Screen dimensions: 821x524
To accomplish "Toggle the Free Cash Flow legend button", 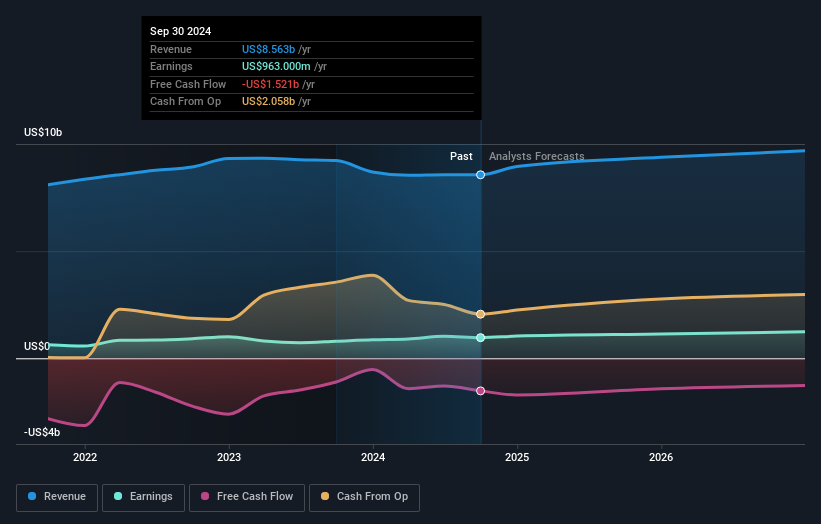I will (247, 497).
